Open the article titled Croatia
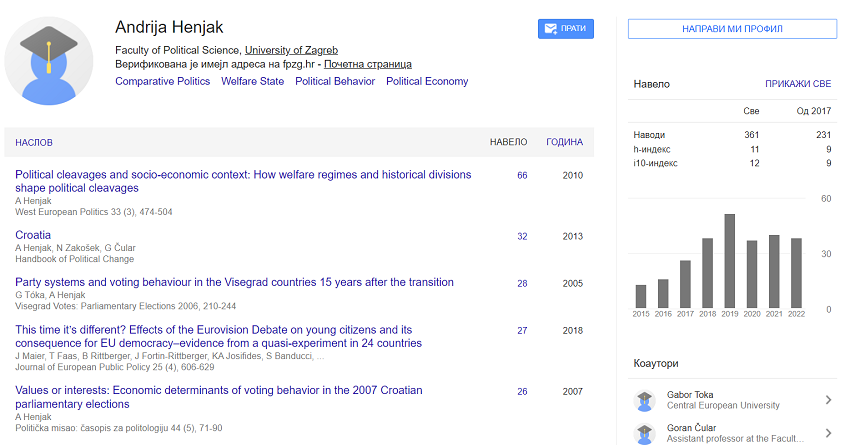 [33, 236]
